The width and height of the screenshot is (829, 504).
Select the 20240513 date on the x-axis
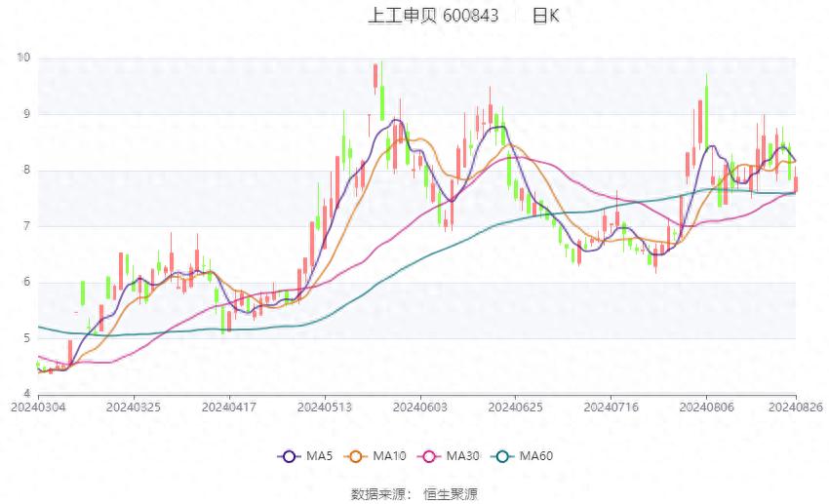[x=324, y=407]
